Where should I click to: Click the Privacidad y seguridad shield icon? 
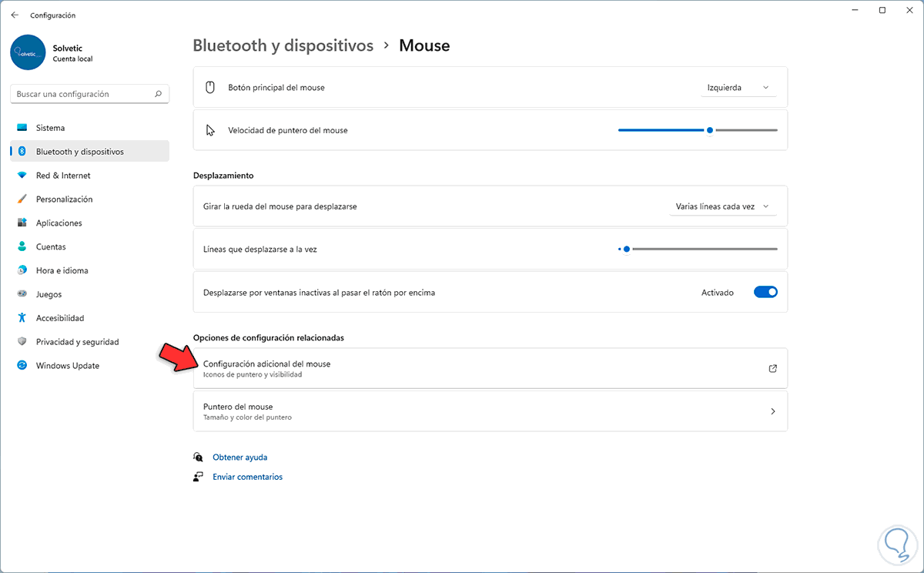pyautogui.click(x=22, y=342)
